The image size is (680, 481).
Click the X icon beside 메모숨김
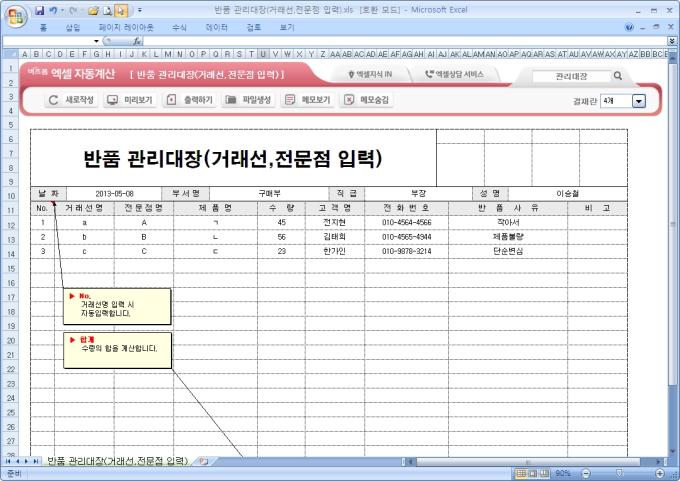349,100
